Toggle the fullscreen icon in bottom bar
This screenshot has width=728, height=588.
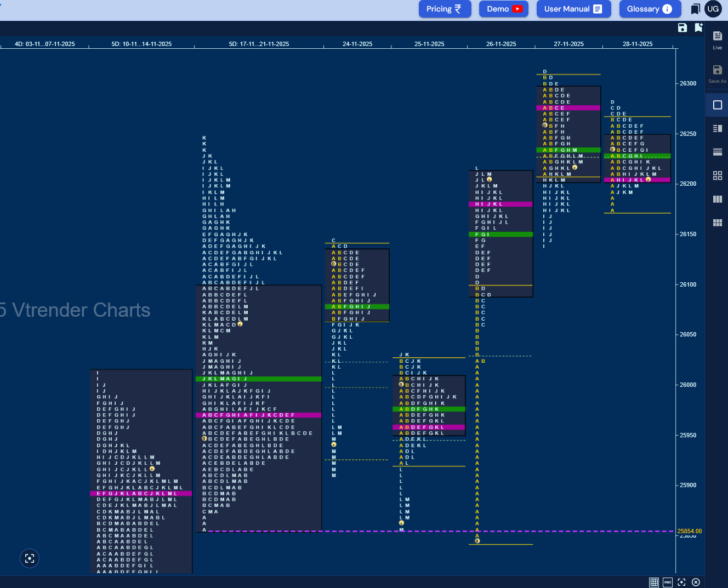coord(681,582)
